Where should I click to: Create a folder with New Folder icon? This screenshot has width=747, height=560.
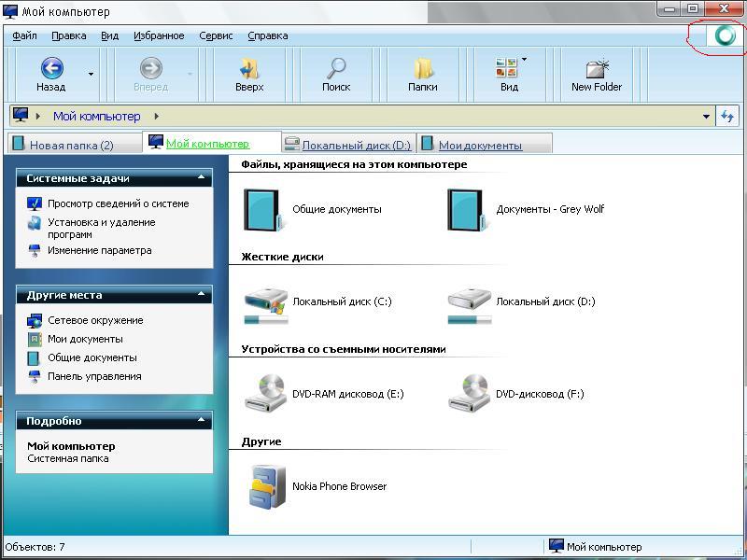click(597, 67)
